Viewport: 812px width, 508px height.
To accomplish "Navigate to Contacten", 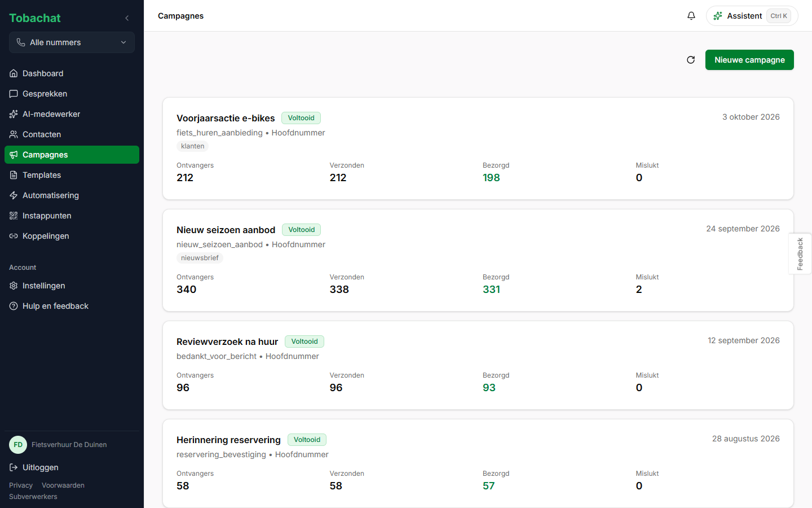I will coord(72,134).
